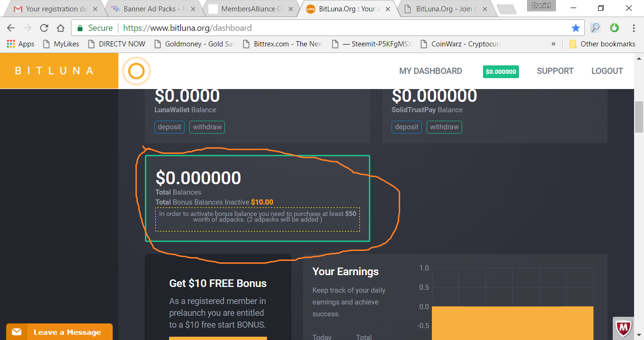The height and width of the screenshot is (340, 644).
Task: Click the Your Earnings heading
Action: (346, 271)
